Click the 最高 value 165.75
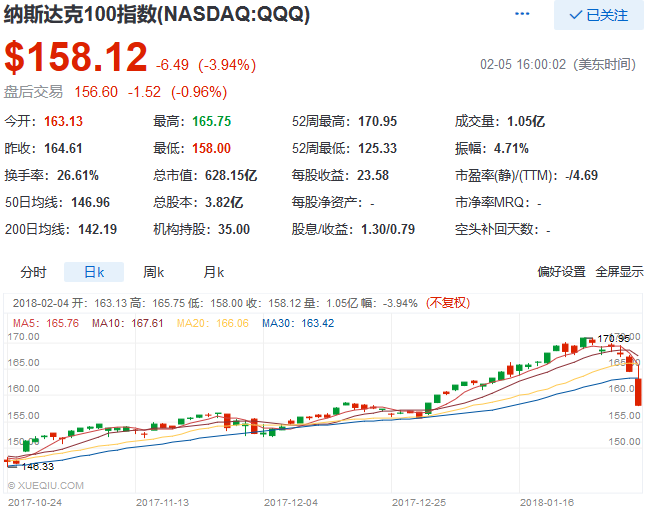 pos(211,121)
